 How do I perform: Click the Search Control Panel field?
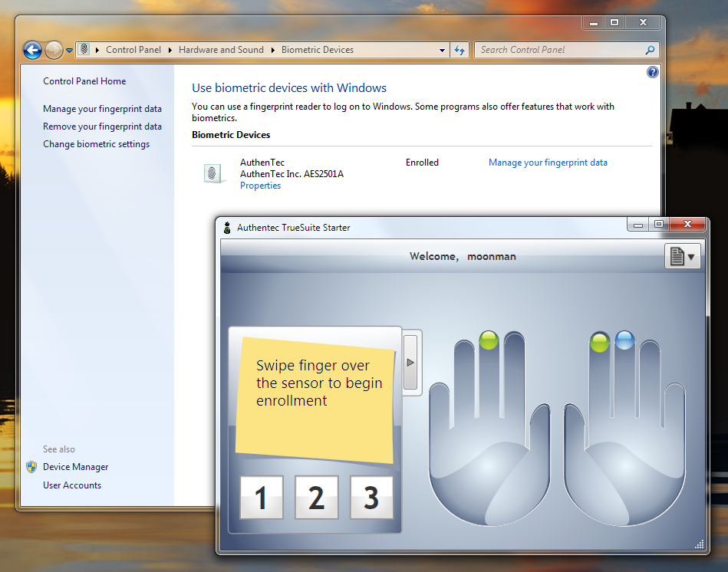(560, 50)
